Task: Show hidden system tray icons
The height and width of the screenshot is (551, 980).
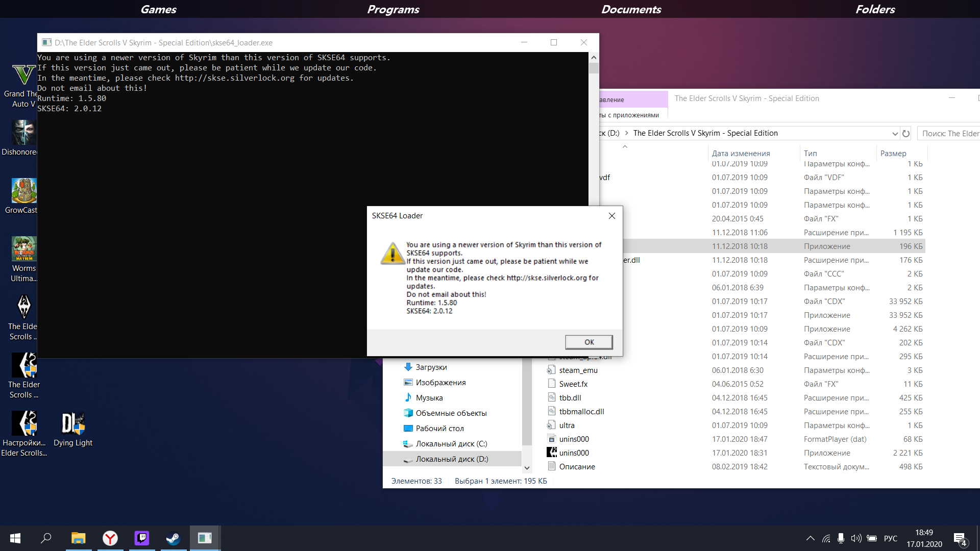Action: tap(810, 538)
